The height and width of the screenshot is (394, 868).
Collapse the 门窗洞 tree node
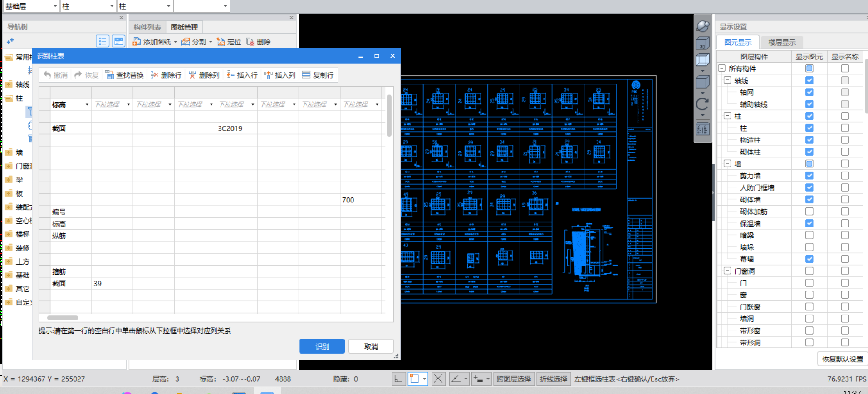[x=727, y=271]
